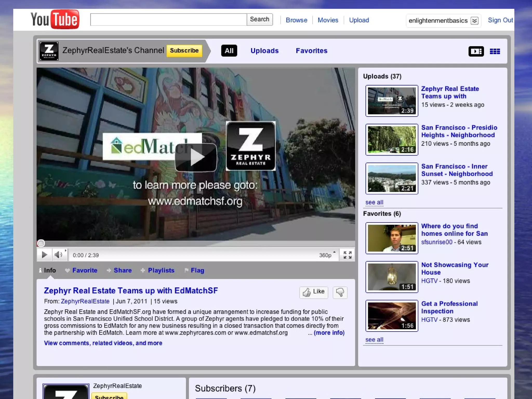Click the YouTube logo
The width and height of the screenshot is (532, 399).
pyautogui.click(x=55, y=19)
